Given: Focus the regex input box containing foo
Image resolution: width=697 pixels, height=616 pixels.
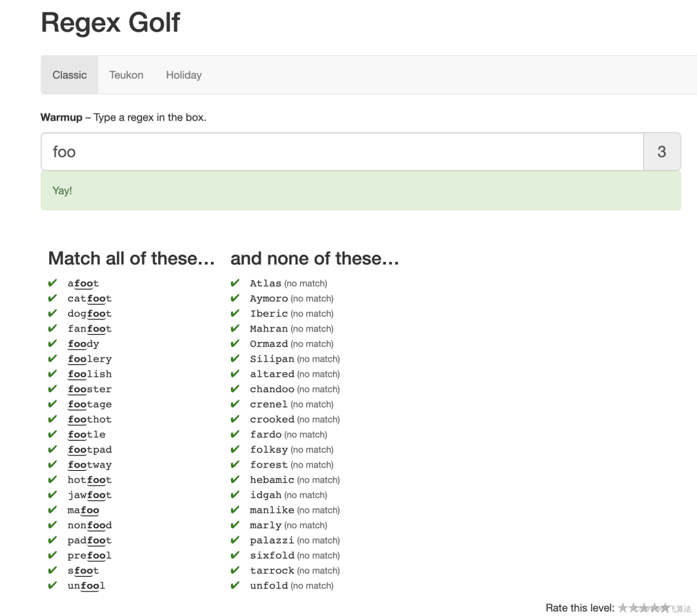Looking at the screenshot, I should click(342, 152).
